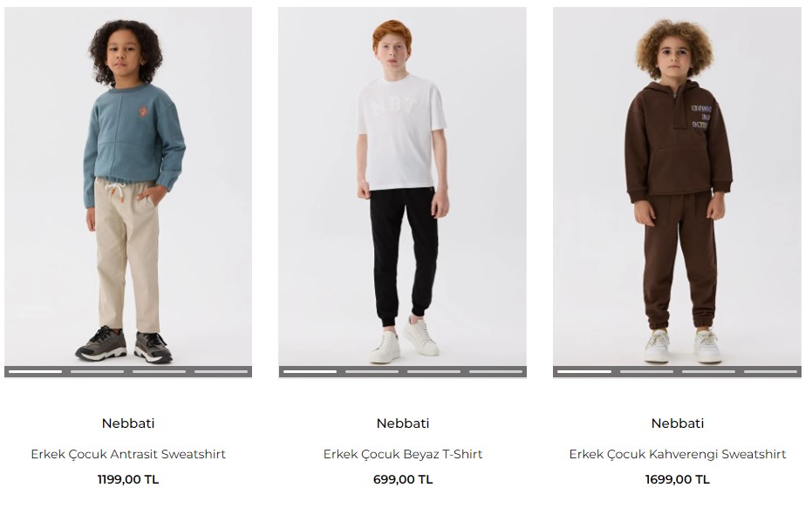Screen dimensions: 812x508
Task: Click Nebbati brand above Kahverengi Sweatshirt
Action: pyautogui.click(x=678, y=423)
